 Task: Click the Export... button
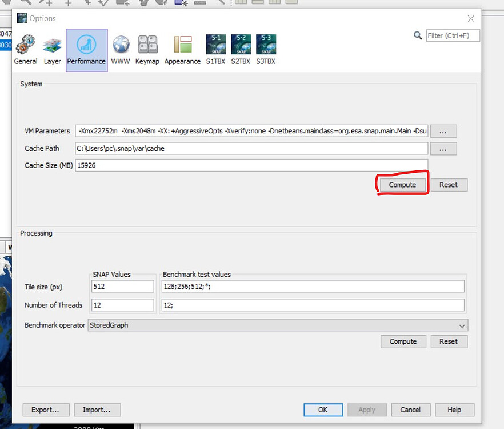point(46,410)
